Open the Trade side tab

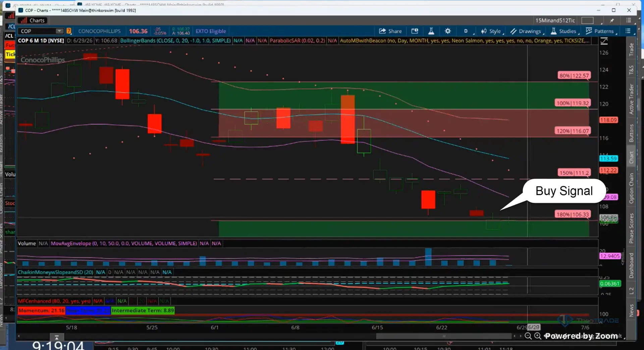(x=631, y=50)
